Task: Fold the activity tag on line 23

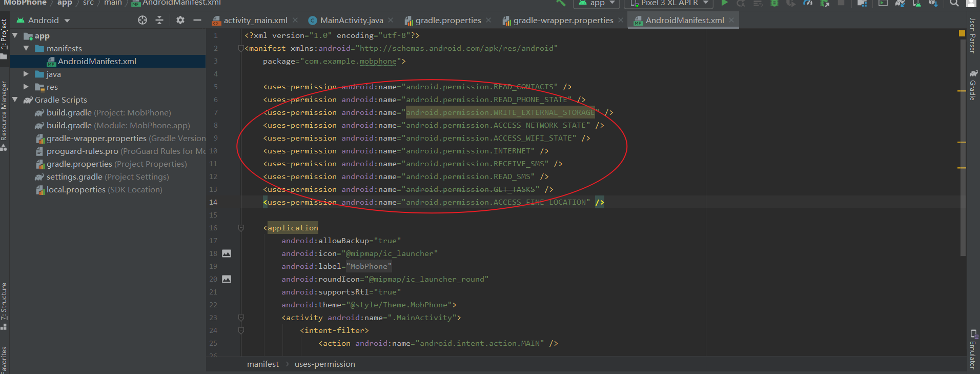Action: pyautogui.click(x=241, y=318)
